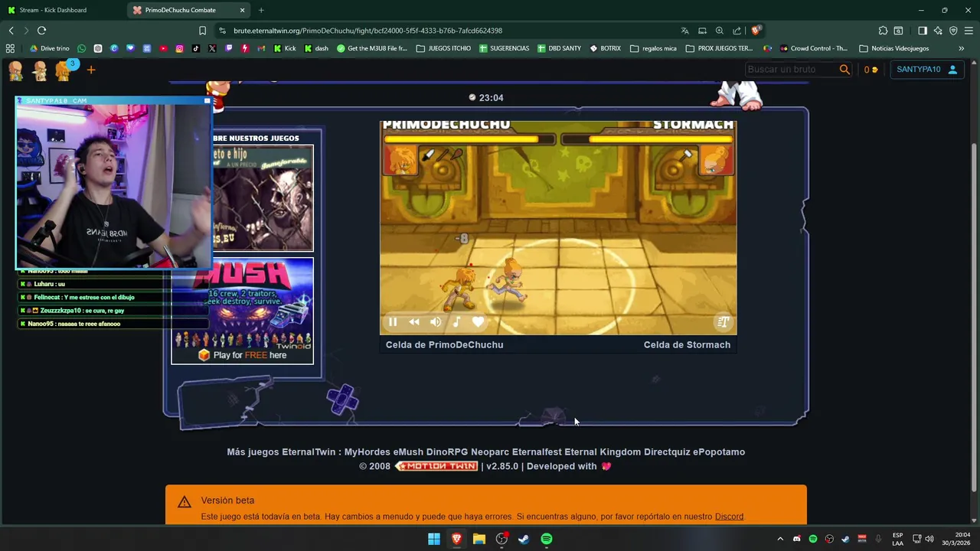The image size is (980, 551).
Task: Open Spotify from the taskbar
Action: click(547, 539)
